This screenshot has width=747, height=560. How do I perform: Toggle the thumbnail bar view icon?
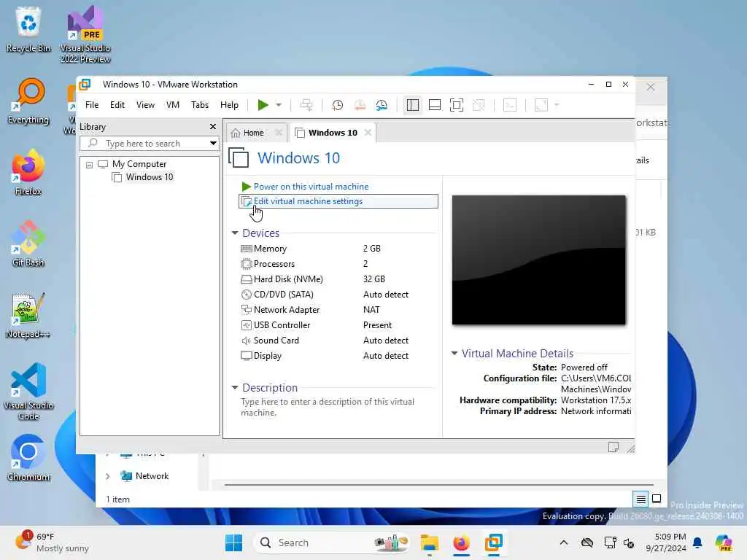tap(435, 105)
